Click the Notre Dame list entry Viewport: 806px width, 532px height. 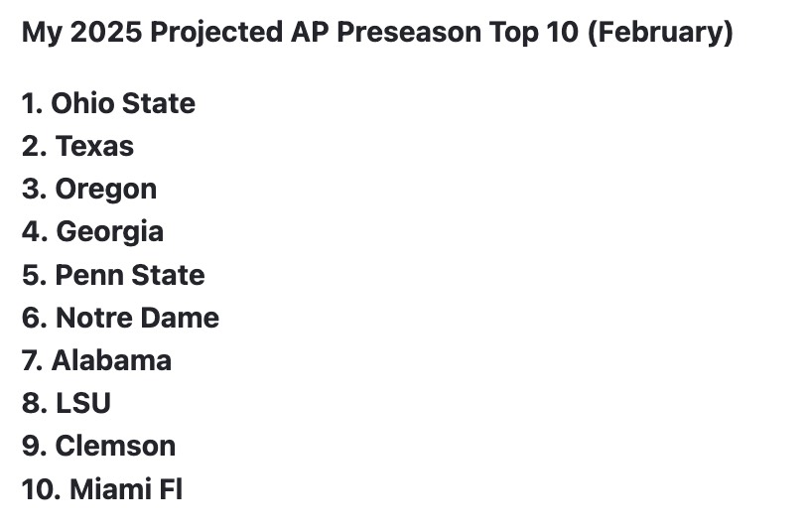coord(137,318)
